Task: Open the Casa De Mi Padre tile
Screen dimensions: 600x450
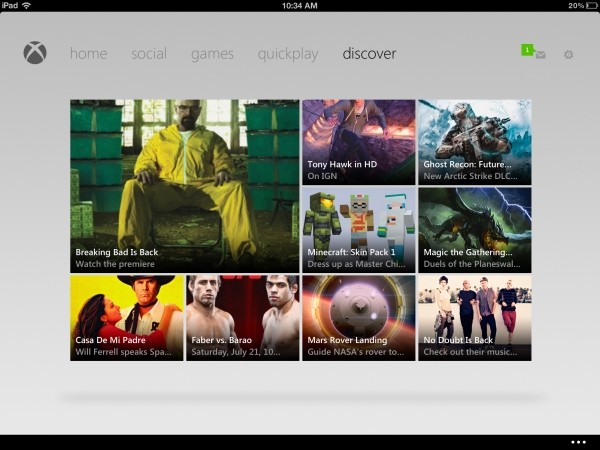Action: click(x=127, y=318)
